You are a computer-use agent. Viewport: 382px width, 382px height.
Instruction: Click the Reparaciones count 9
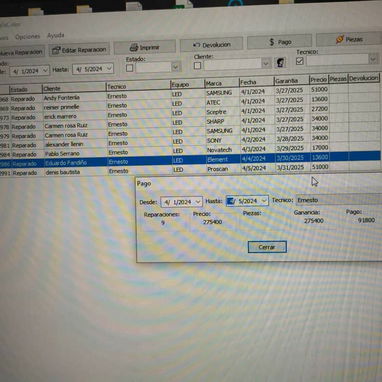163,222
